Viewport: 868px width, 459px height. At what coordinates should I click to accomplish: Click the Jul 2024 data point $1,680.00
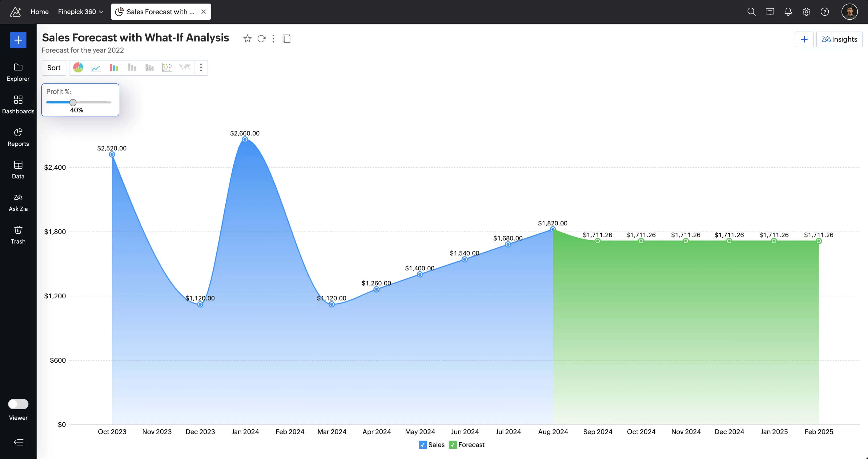[508, 244]
